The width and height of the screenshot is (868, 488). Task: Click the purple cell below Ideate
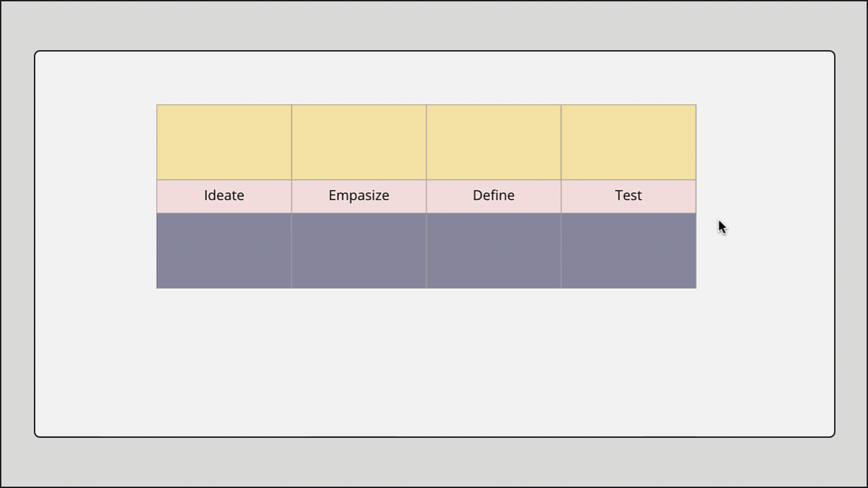(x=224, y=251)
